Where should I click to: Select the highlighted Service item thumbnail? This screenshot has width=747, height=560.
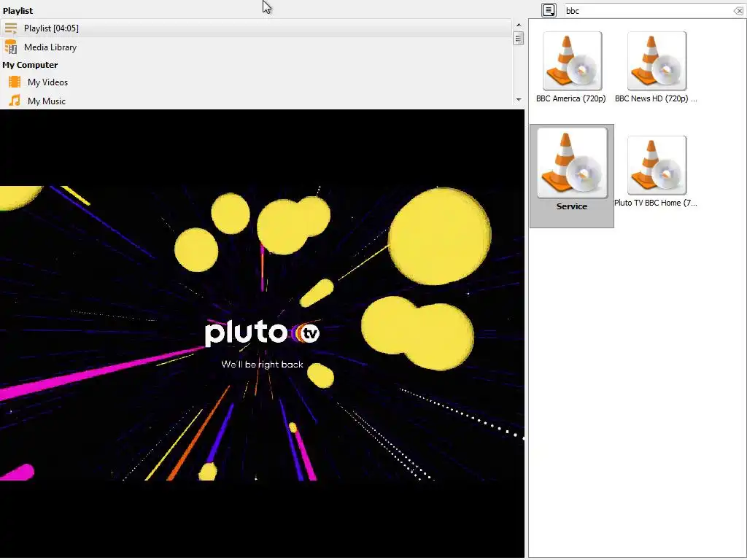[x=572, y=163]
